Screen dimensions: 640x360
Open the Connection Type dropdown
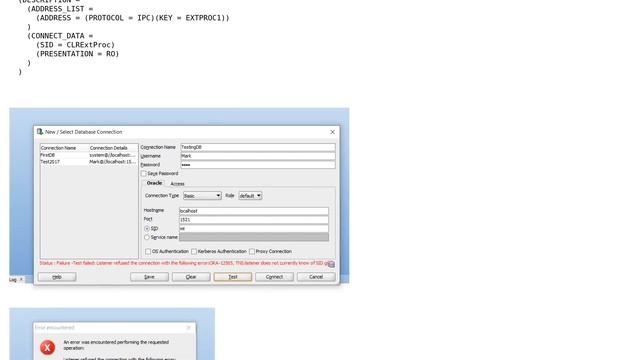click(202, 196)
